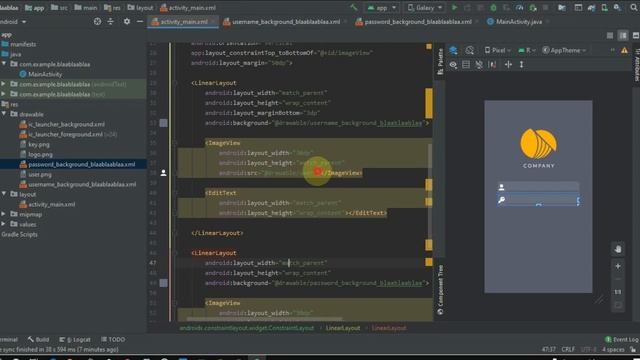Click the 4 spaces indent indicator
This screenshot has height=360, width=640.
[613, 349]
